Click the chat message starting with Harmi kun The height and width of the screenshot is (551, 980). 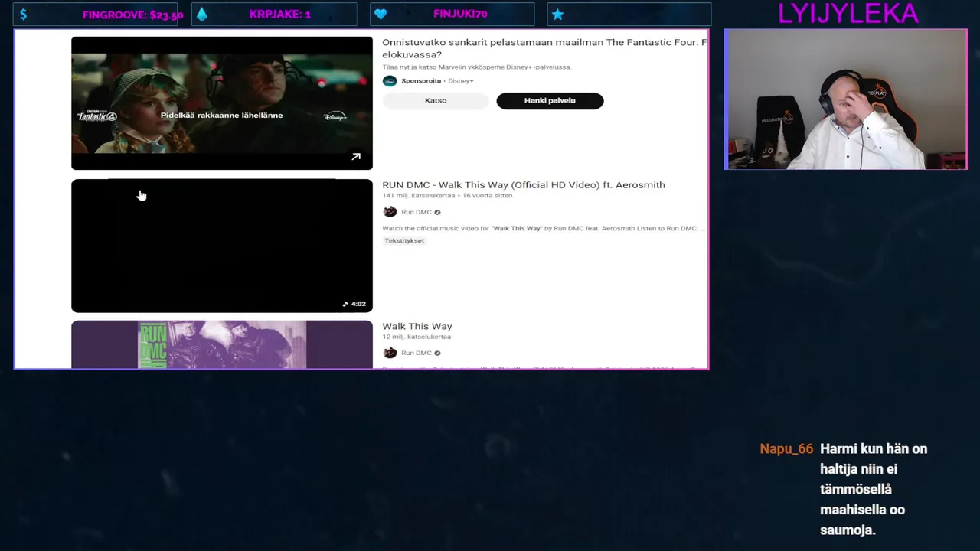874,489
